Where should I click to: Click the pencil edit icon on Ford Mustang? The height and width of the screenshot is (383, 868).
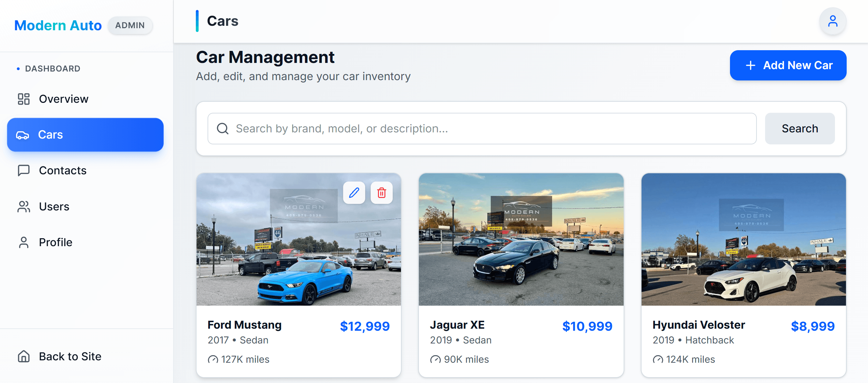tap(354, 193)
